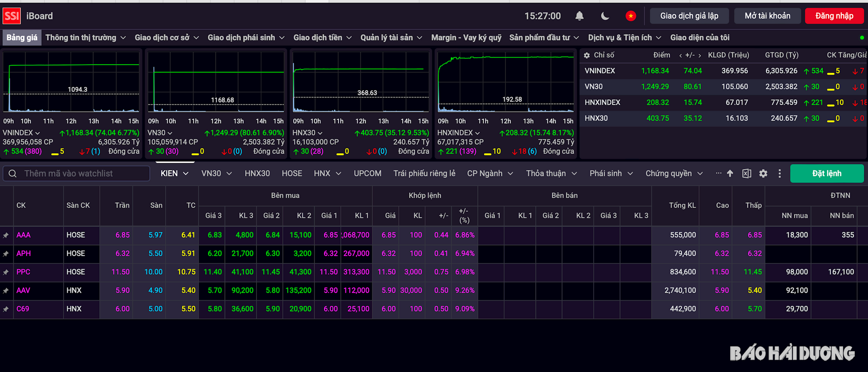Pin the PPC stock row

(6, 272)
